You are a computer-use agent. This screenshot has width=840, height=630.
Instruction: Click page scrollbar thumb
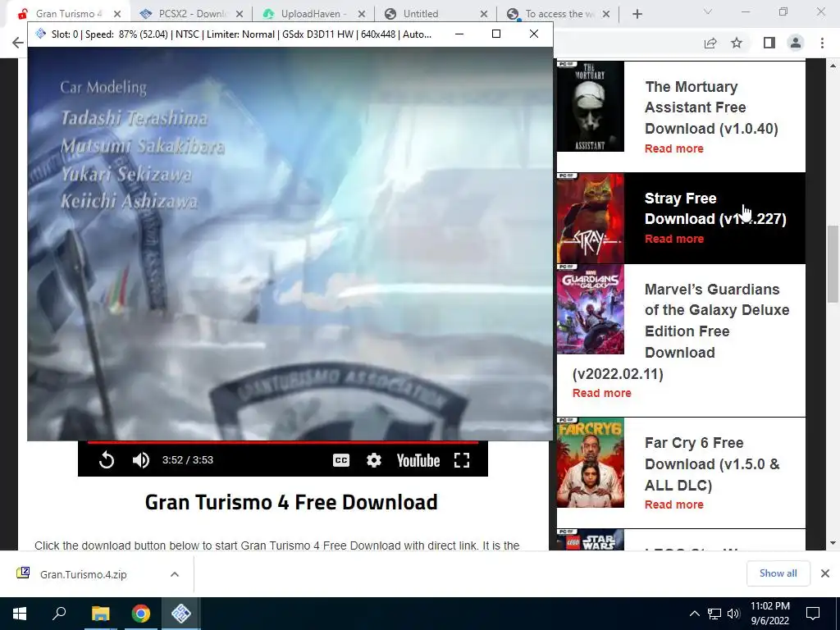coord(833,264)
